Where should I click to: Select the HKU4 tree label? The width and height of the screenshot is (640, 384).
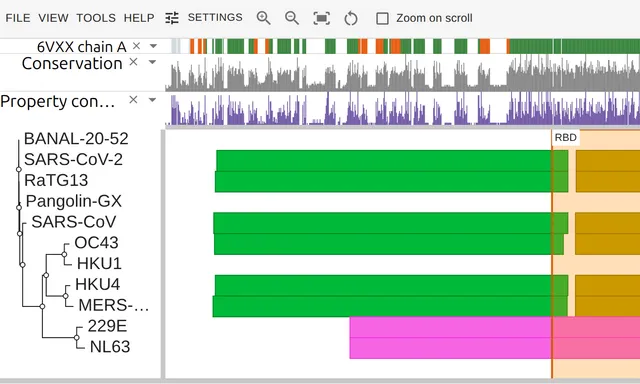click(x=98, y=284)
